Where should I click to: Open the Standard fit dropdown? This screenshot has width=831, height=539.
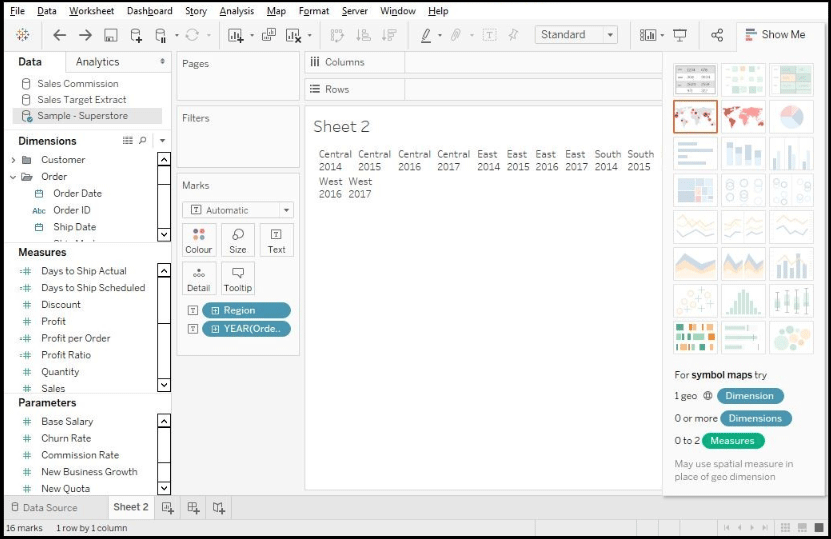(577, 35)
